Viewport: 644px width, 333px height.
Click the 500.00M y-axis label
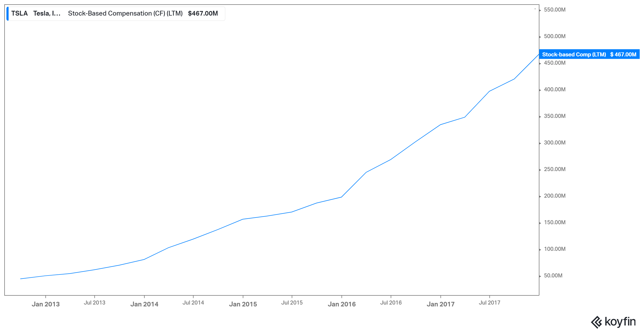click(x=554, y=36)
